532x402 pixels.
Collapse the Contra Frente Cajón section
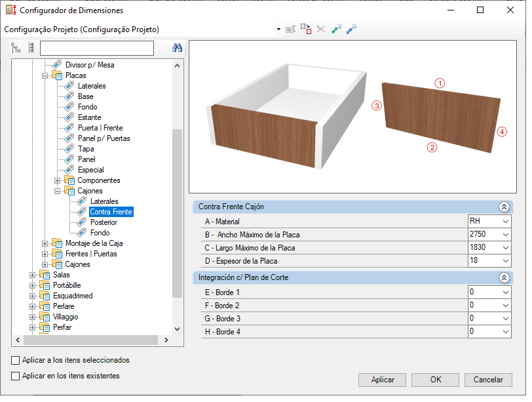point(504,207)
